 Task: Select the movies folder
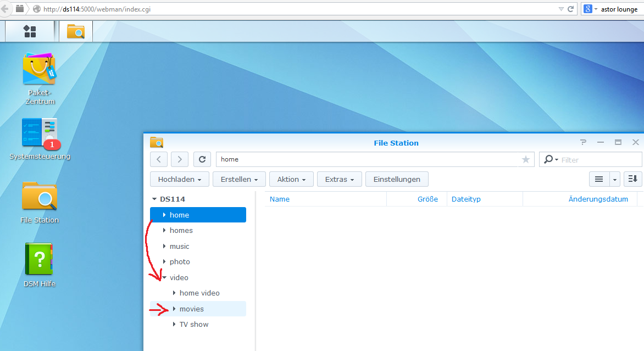(198, 309)
